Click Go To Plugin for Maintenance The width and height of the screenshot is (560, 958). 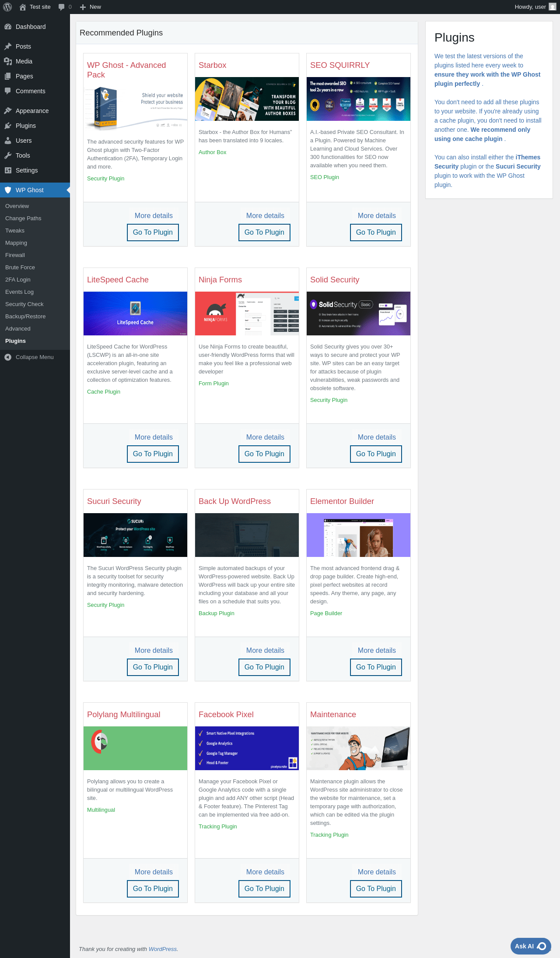click(x=376, y=889)
